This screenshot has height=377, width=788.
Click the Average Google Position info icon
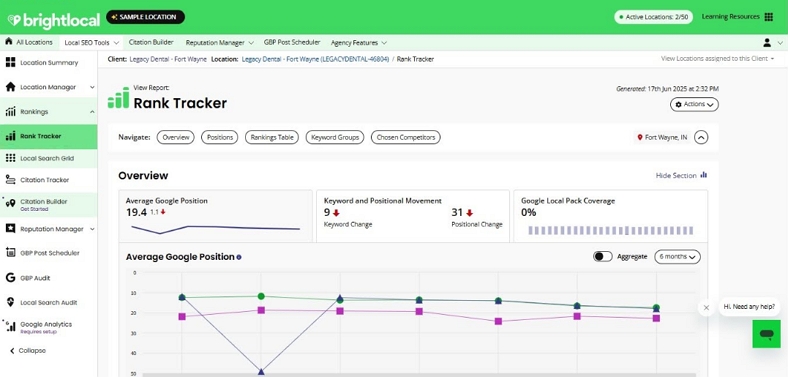239,257
